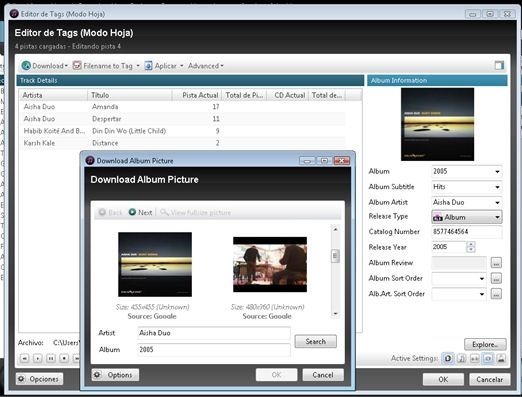
Task: Click Cancelar in the Tag Editor window
Action: point(489,379)
